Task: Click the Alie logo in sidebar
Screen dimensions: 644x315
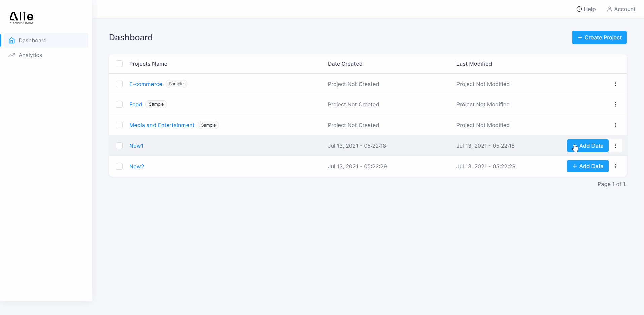Action: (22, 17)
